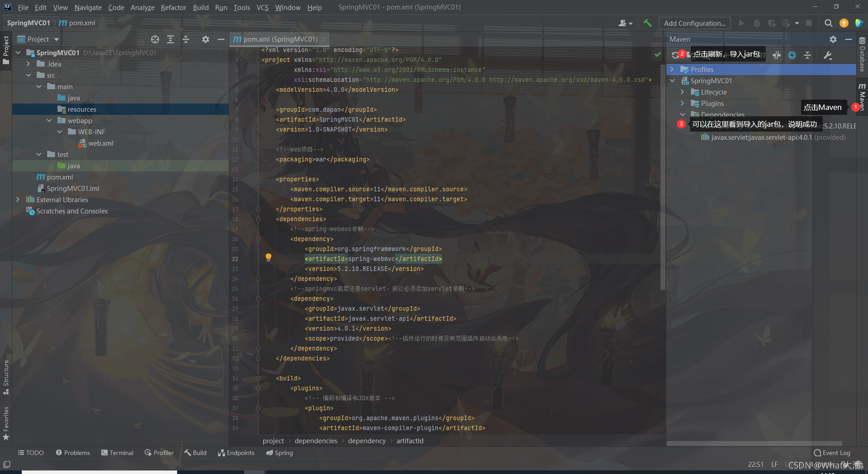The image size is (868, 474).
Task: Open Maven Settings wrench icon
Action: point(828,55)
